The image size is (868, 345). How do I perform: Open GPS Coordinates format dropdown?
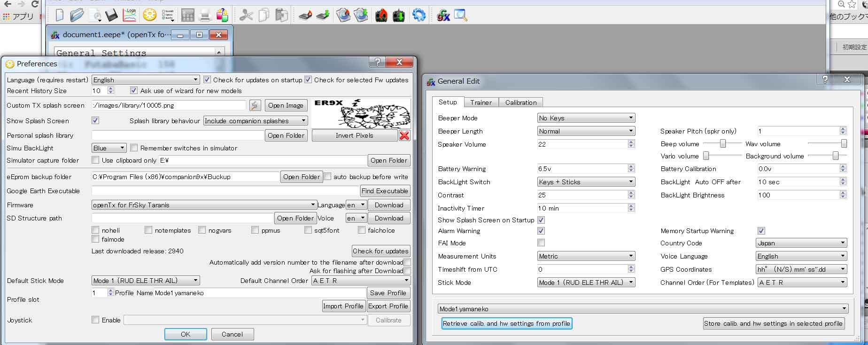[x=801, y=269]
